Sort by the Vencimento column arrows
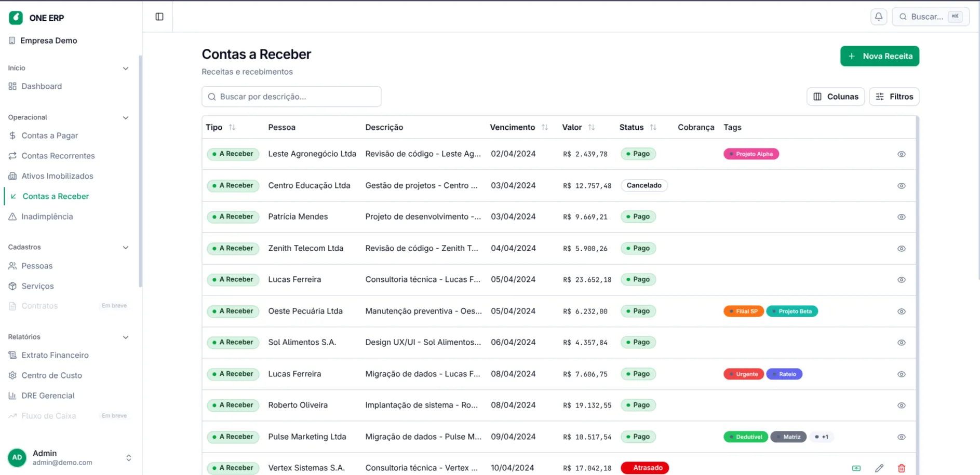 [544, 127]
